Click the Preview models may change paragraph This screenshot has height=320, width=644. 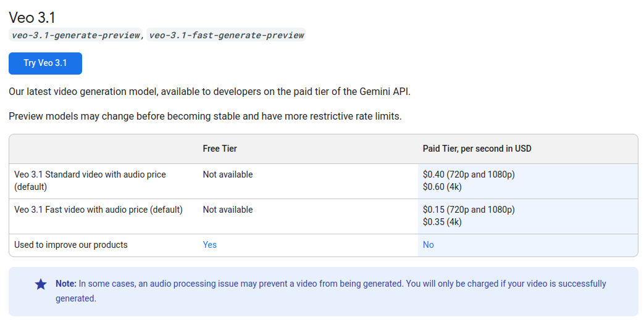click(x=205, y=116)
